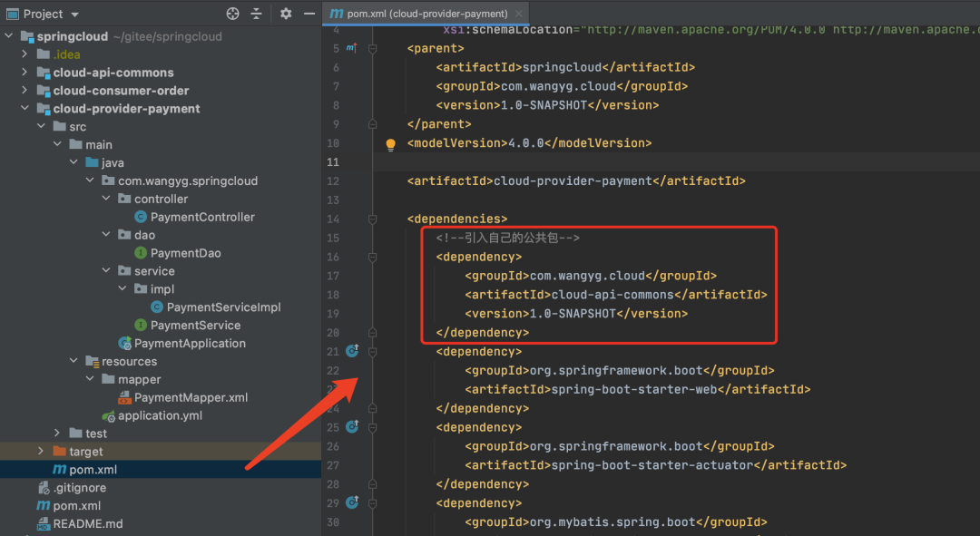Click the springcloud project root module icon
Viewport: 980px width, 536px height.
(x=27, y=36)
